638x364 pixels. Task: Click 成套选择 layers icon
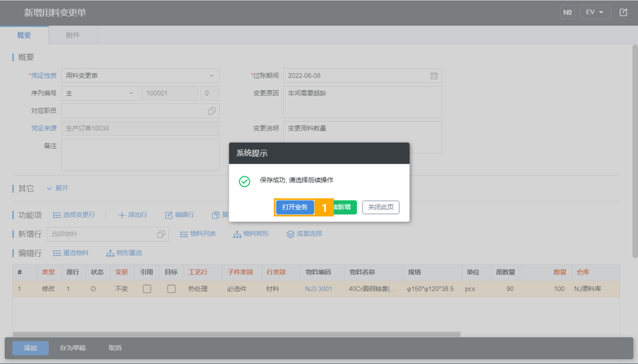(x=290, y=234)
